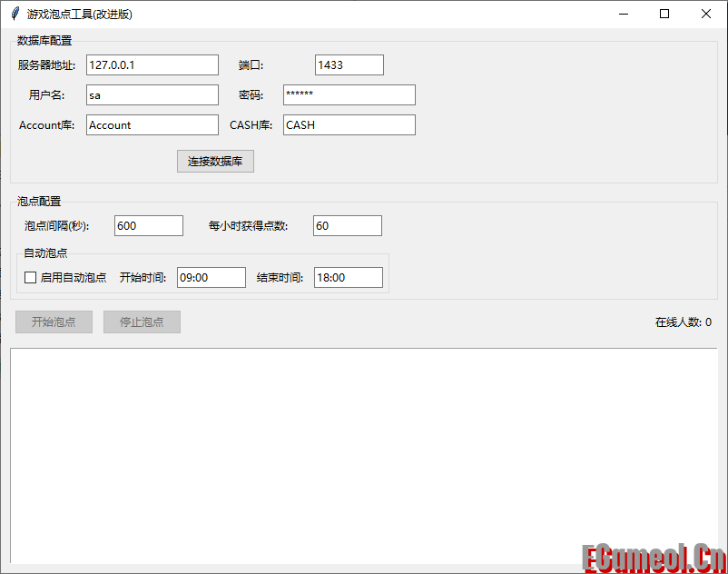
Task: Focus the 密码 password field
Action: pyautogui.click(x=349, y=94)
